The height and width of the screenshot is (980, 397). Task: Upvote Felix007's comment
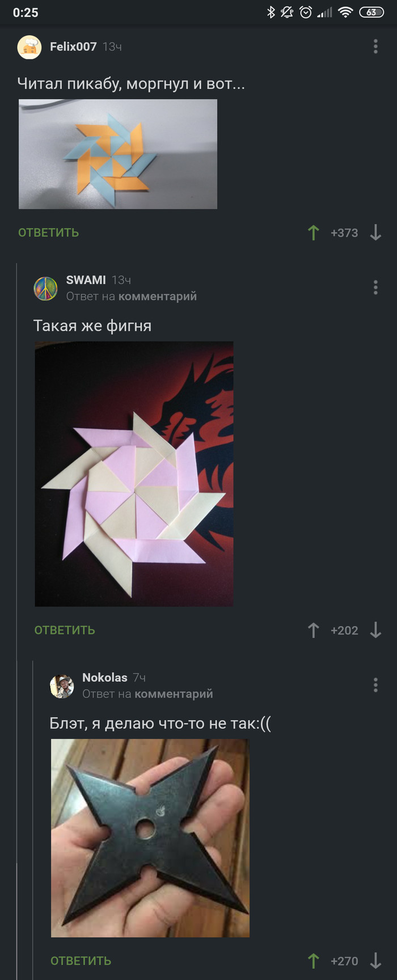(x=314, y=233)
